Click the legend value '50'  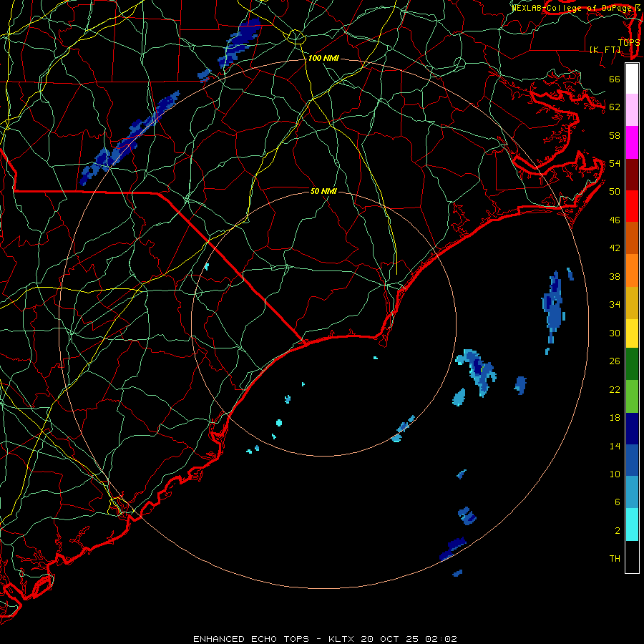pyautogui.click(x=615, y=192)
